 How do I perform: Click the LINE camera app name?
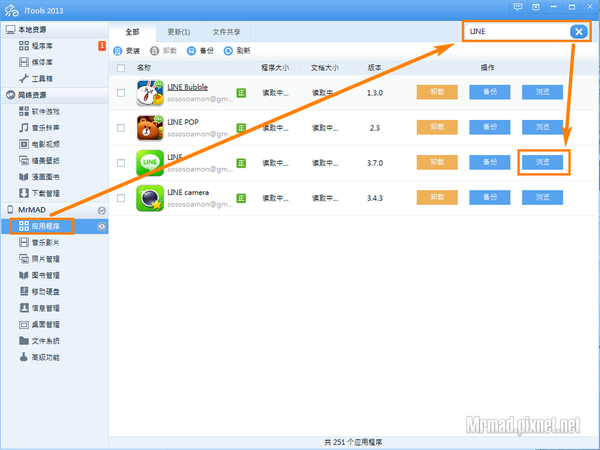pyautogui.click(x=188, y=192)
